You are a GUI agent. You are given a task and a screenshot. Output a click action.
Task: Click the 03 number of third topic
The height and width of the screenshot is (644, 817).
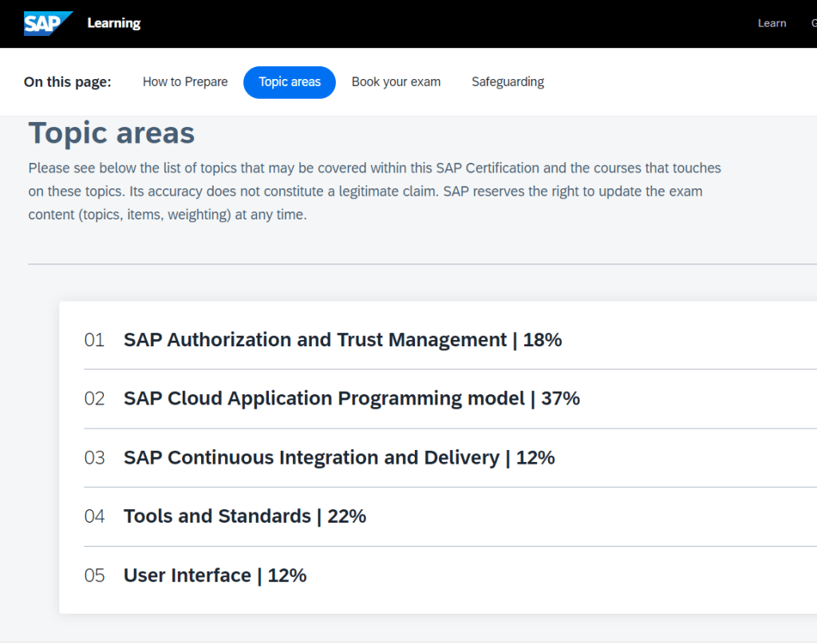click(x=94, y=458)
